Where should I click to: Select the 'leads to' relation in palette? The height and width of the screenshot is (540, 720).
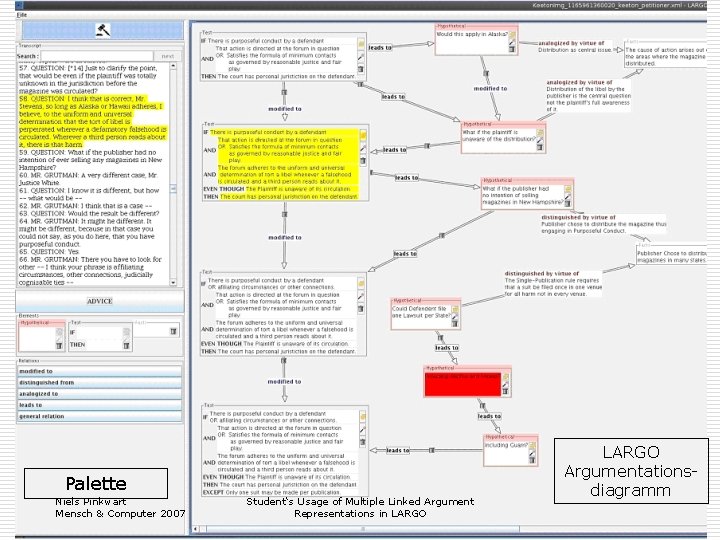[100, 405]
